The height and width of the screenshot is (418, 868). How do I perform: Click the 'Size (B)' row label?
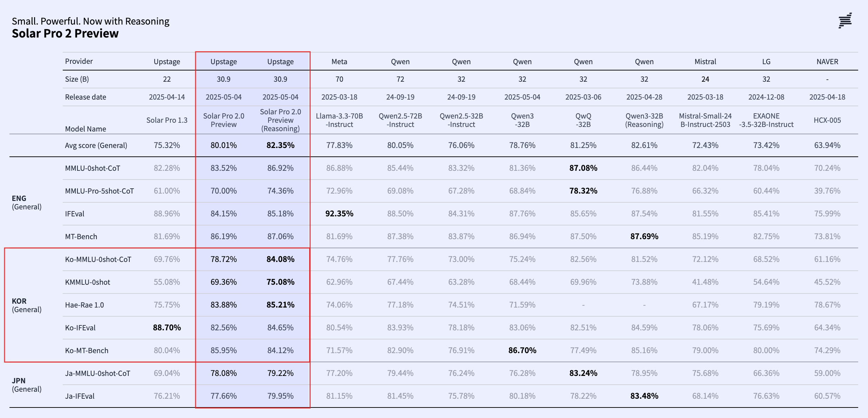[77, 79]
